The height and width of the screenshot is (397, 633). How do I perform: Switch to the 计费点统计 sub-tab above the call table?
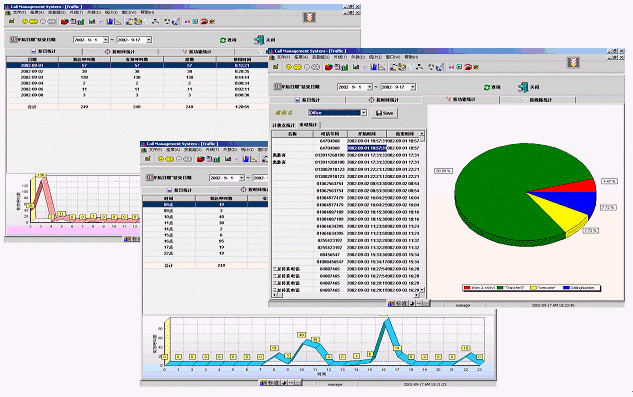[283, 125]
